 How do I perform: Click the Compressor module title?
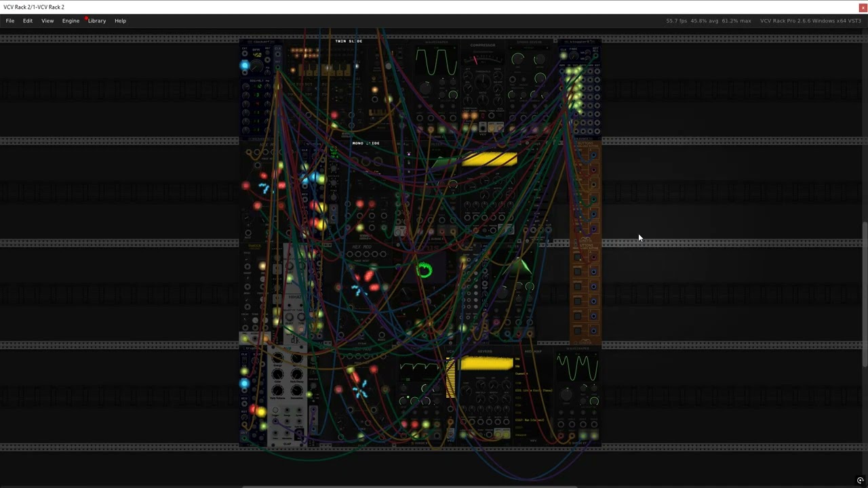pos(482,45)
